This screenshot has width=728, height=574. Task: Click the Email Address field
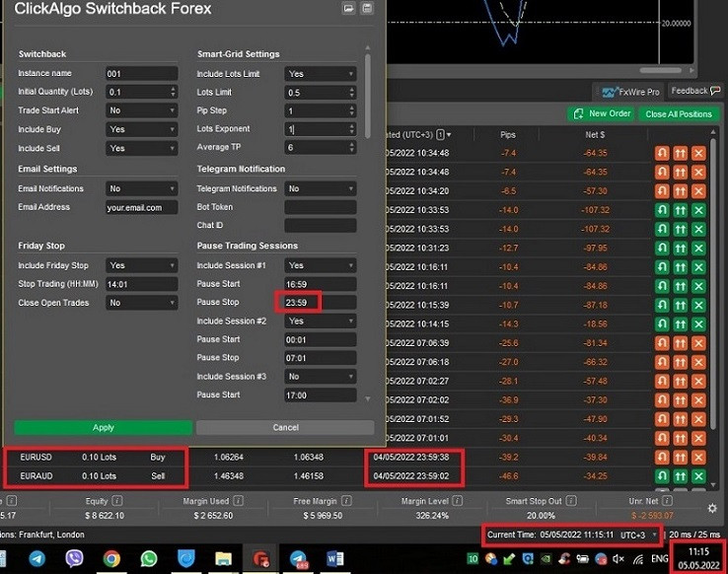click(x=142, y=207)
